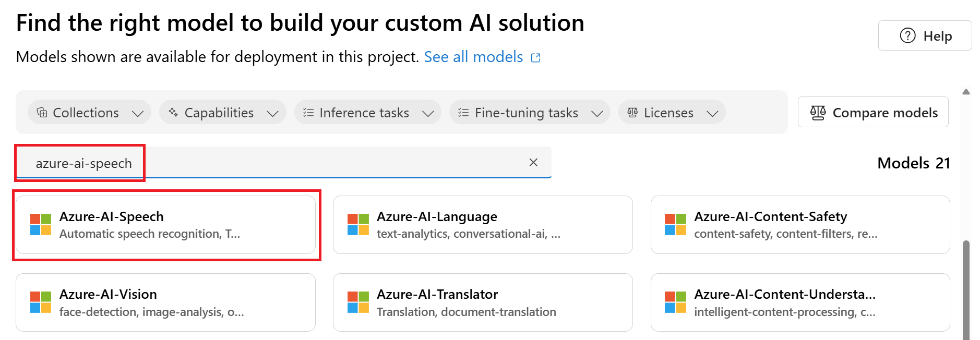Select the Azure-AI-Speech model card
980x340 pixels.
165,225
